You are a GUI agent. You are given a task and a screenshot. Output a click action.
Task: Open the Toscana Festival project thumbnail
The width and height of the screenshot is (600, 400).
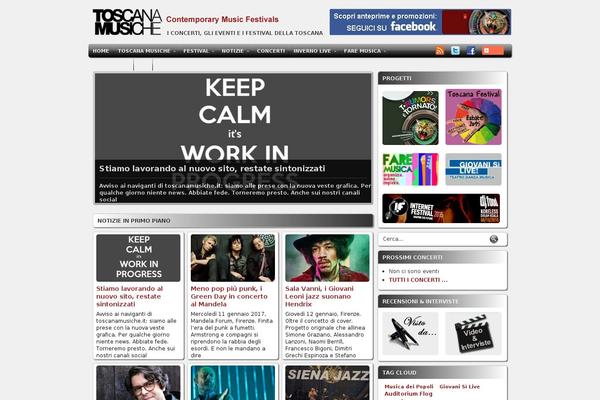click(473, 117)
